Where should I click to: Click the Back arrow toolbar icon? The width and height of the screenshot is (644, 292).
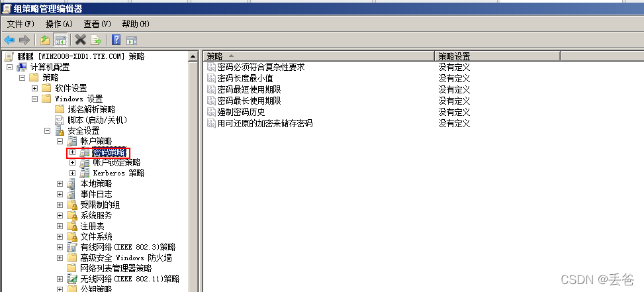(9, 40)
